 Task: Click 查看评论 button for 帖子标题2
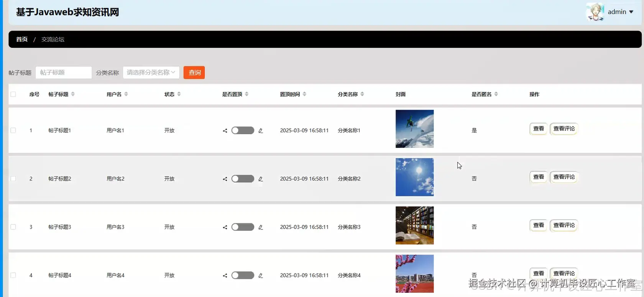point(564,177)
